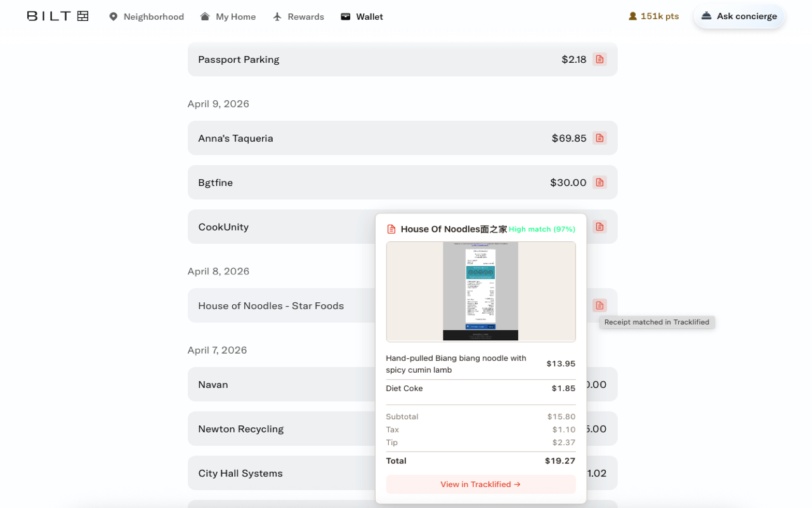Click the House Of Noodles popup title
The width and height of the screenshot is (812, 508).
(454, 229)
